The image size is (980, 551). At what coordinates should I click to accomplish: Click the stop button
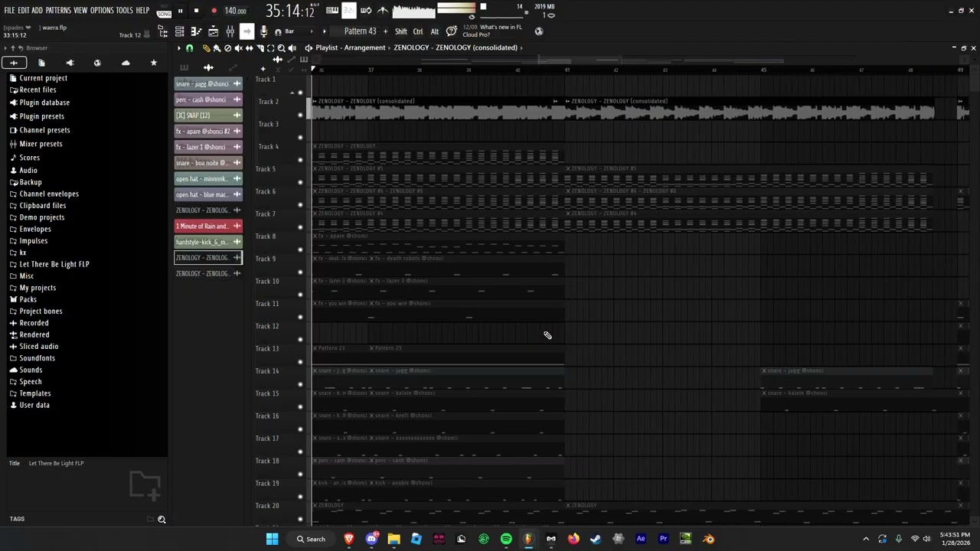point(196,11)
